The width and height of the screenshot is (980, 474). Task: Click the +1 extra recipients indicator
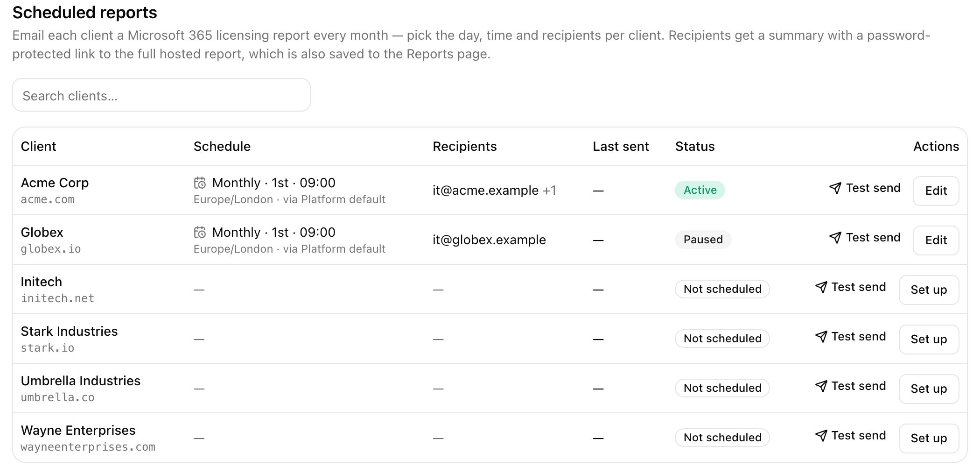click(x=549, y=190)
